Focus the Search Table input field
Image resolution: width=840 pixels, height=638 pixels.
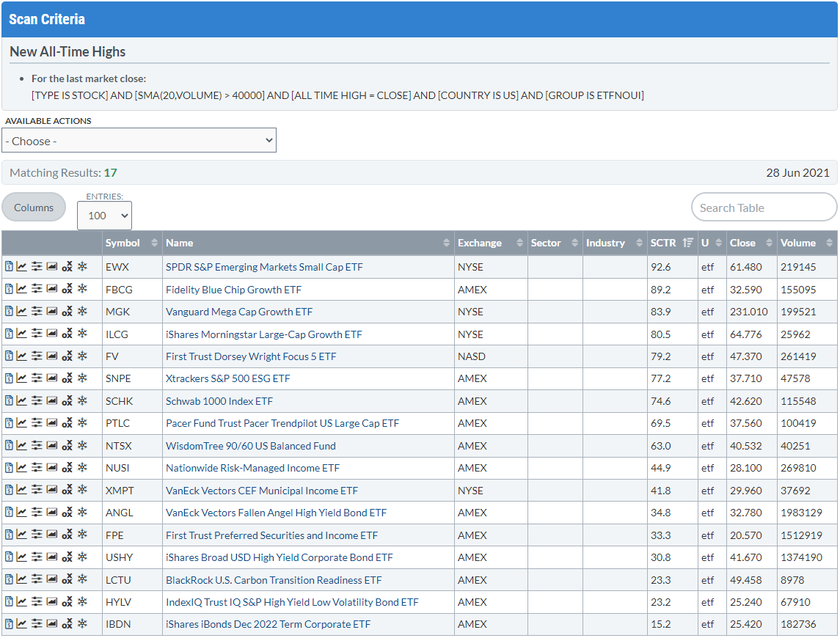[764, 208]
